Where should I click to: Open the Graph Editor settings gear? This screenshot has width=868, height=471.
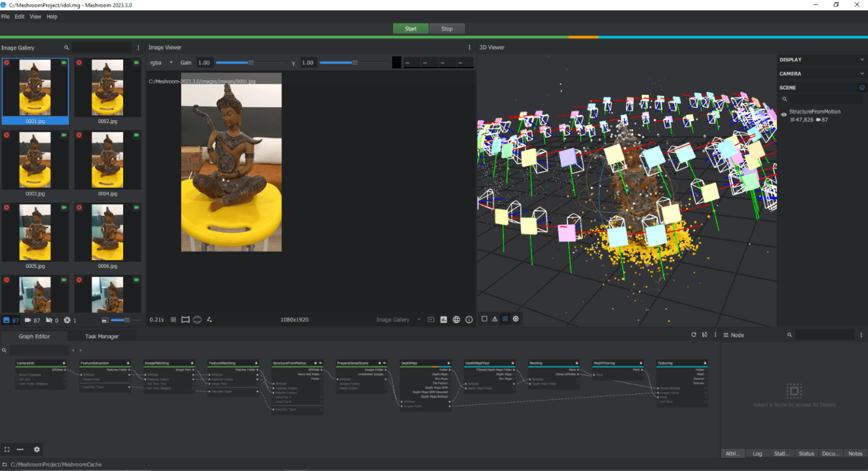[37, 449]
